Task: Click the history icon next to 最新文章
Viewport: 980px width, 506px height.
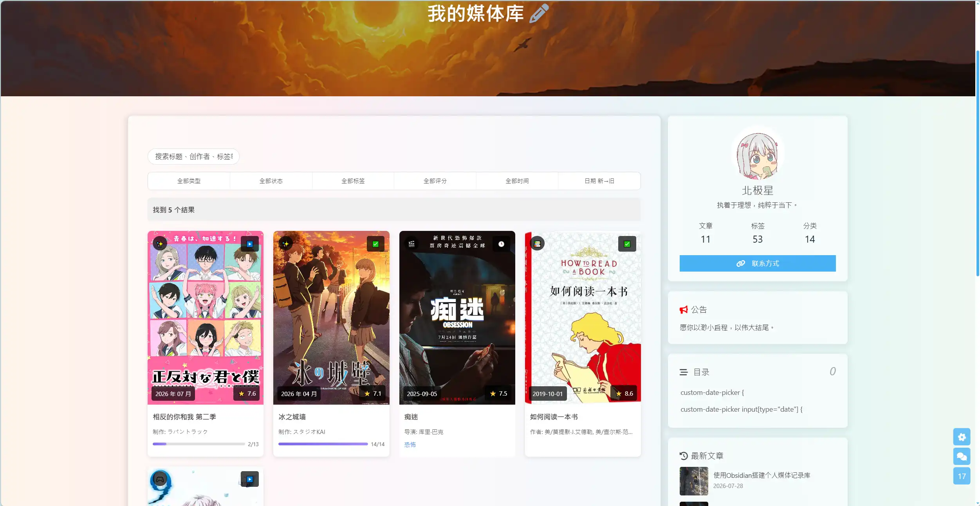Action: [684, 456]
